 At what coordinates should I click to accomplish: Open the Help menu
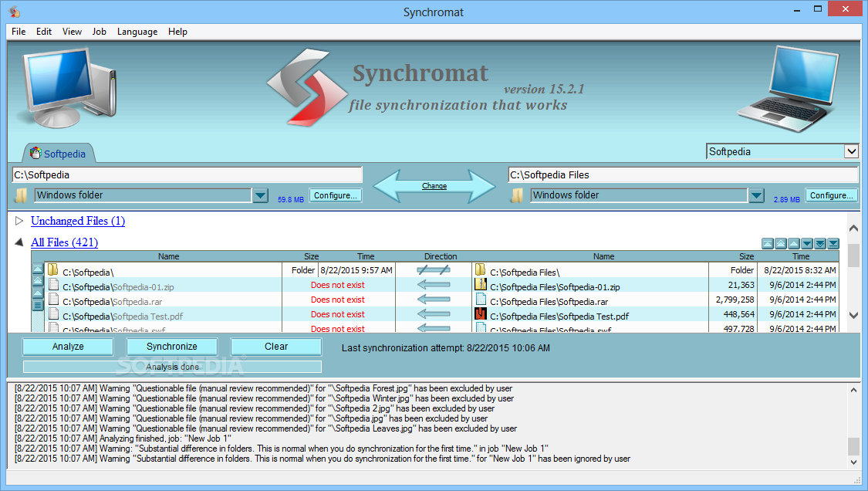click(x=177, y=32)
